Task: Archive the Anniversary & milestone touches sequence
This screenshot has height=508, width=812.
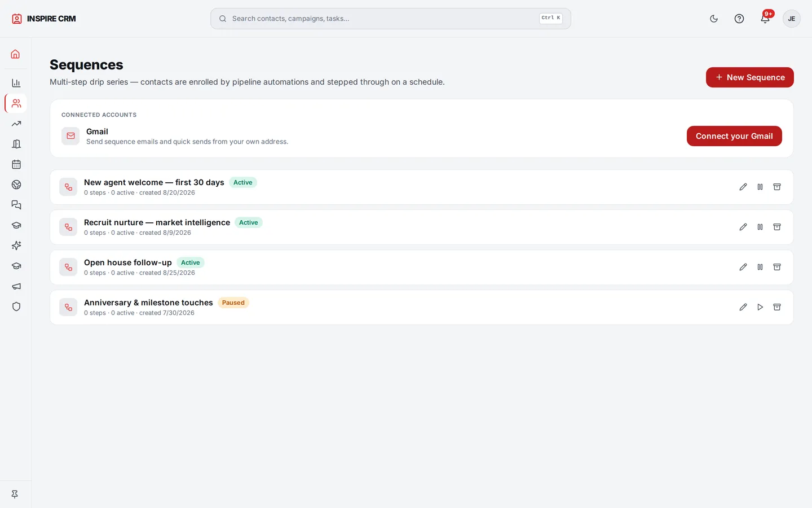Action: tap(777, 307)
